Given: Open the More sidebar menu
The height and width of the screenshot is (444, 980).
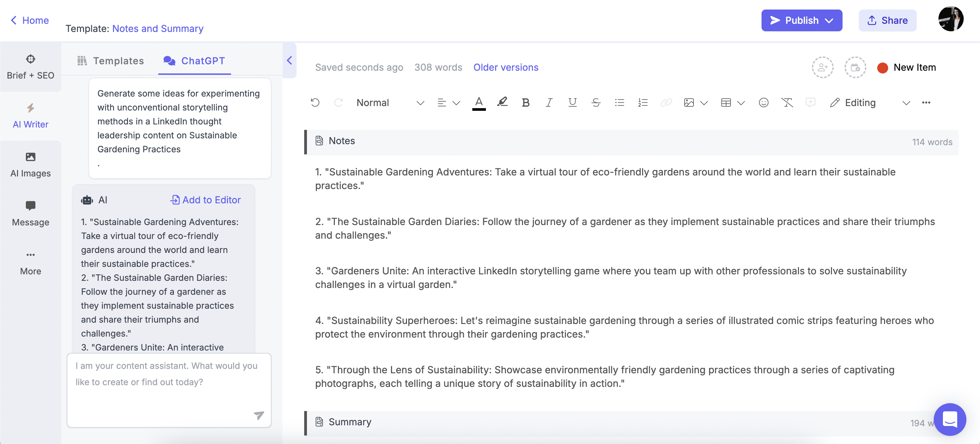Looking at the screenshot, I should (30, 263).
